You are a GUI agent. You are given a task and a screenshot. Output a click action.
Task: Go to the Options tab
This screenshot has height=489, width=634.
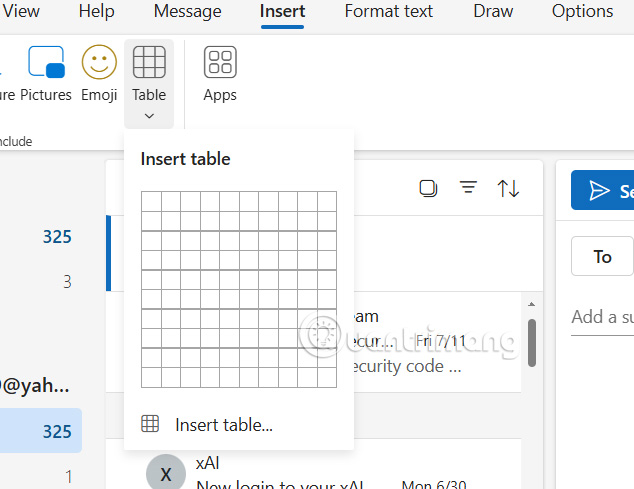[x=582, y=12]
